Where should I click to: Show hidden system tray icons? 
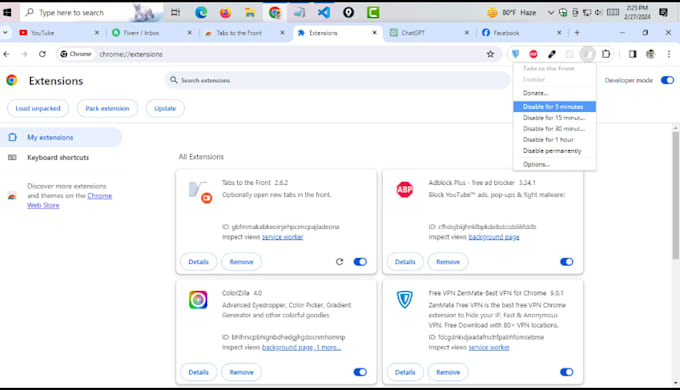click(x=550, y=13)
